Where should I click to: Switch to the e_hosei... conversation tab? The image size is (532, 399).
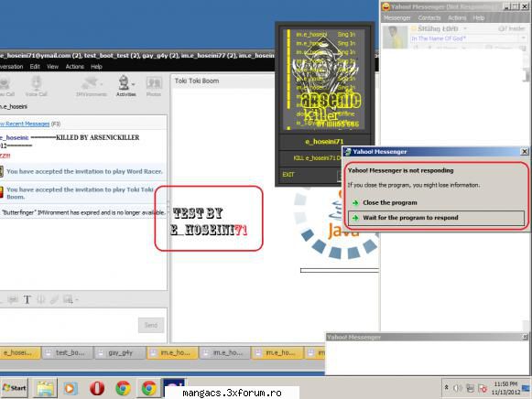point(19,353)
